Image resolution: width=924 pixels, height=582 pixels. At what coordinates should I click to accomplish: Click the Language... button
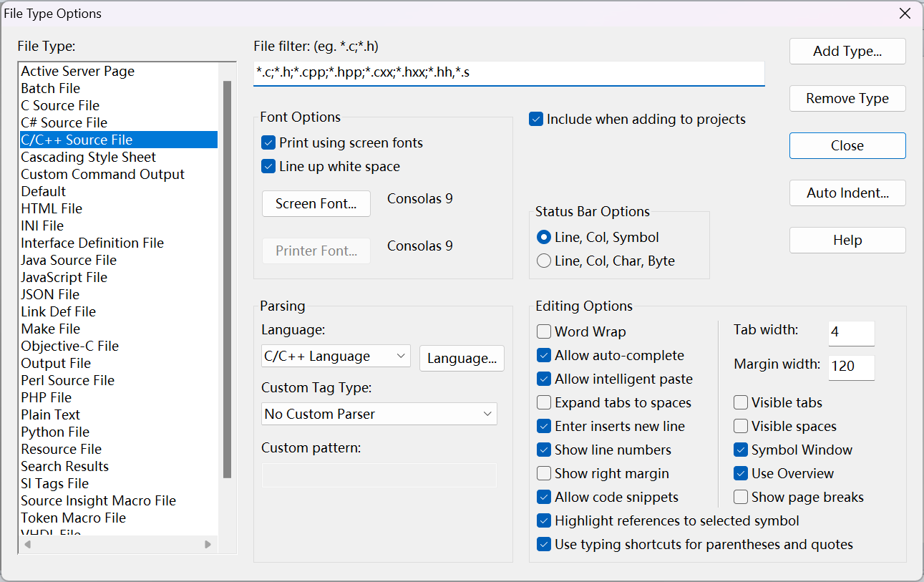[462, 359]
